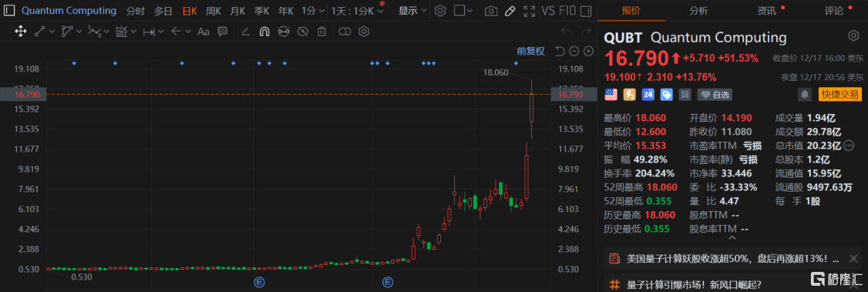
Task: Toggle keep-drawing mode icon
Action: 283,32
